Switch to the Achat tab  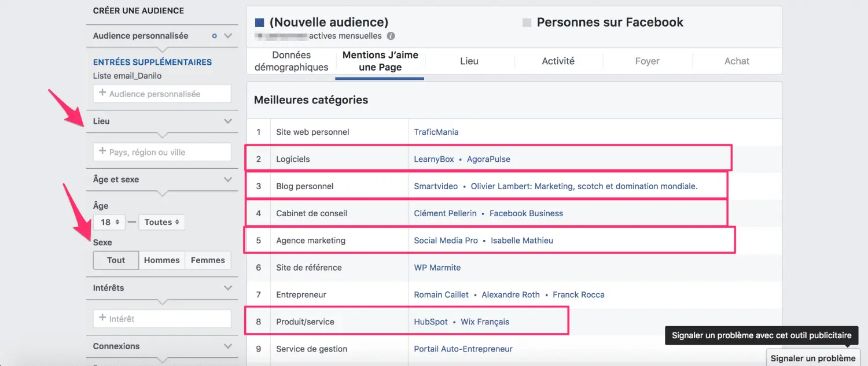click(x=737, y=61)
